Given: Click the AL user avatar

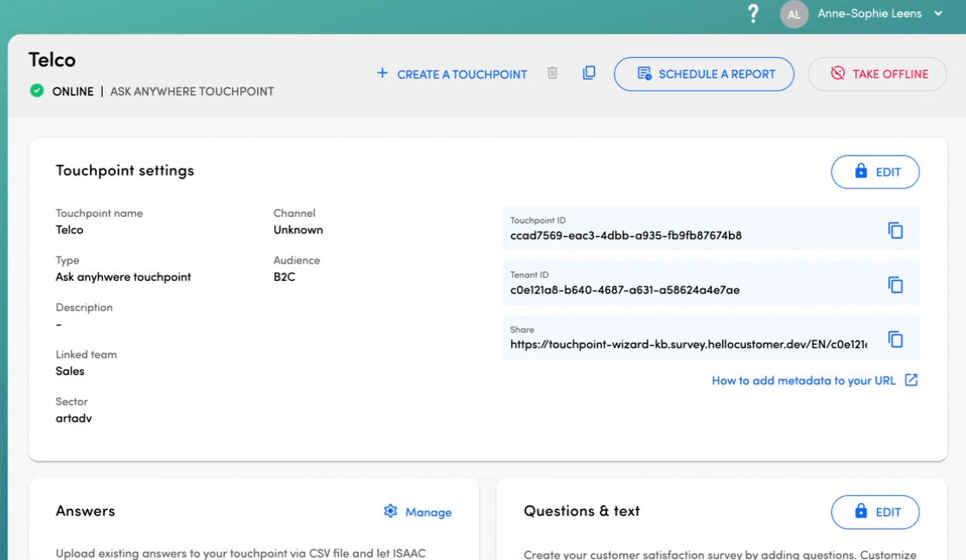Looking at the screenshot, I should (793, 15).
